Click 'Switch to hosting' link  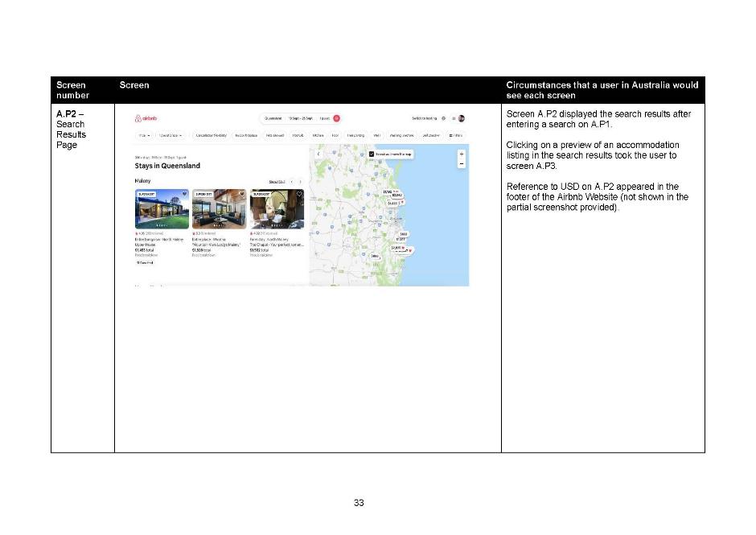tap(425, 118)
